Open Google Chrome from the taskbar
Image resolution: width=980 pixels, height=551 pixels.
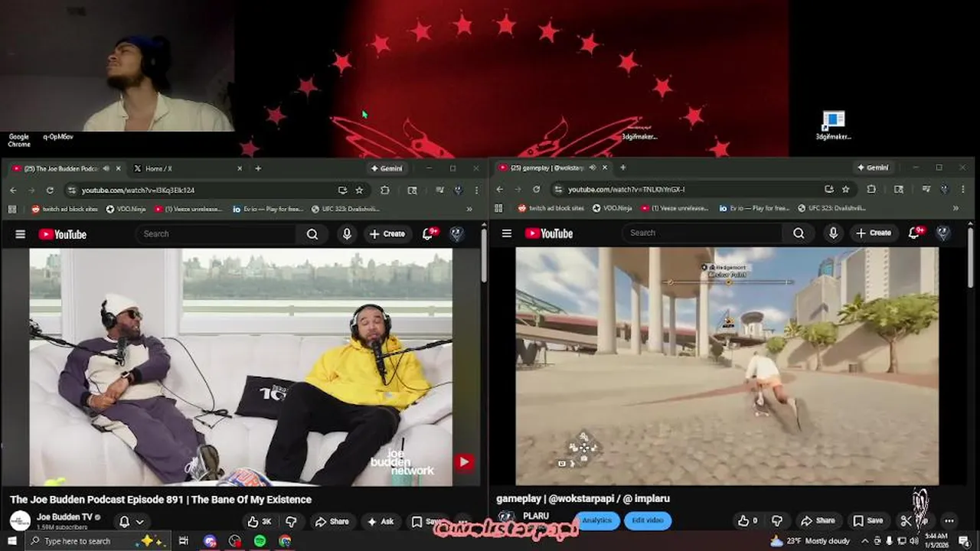(x=285, y=541)
